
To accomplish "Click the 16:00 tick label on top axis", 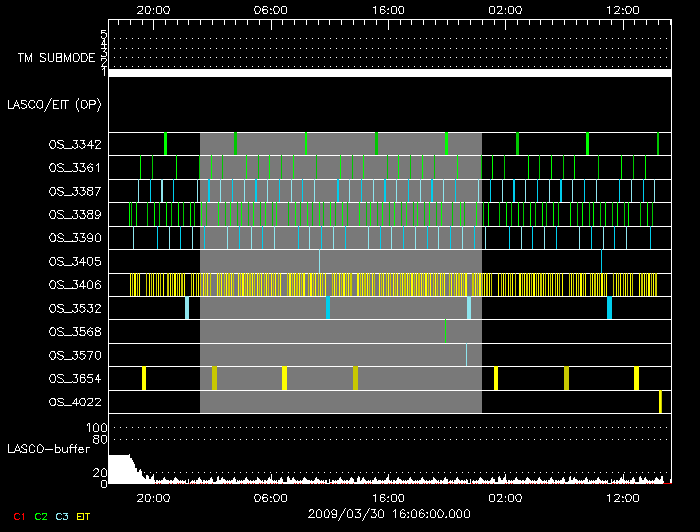I will (388, 9).
